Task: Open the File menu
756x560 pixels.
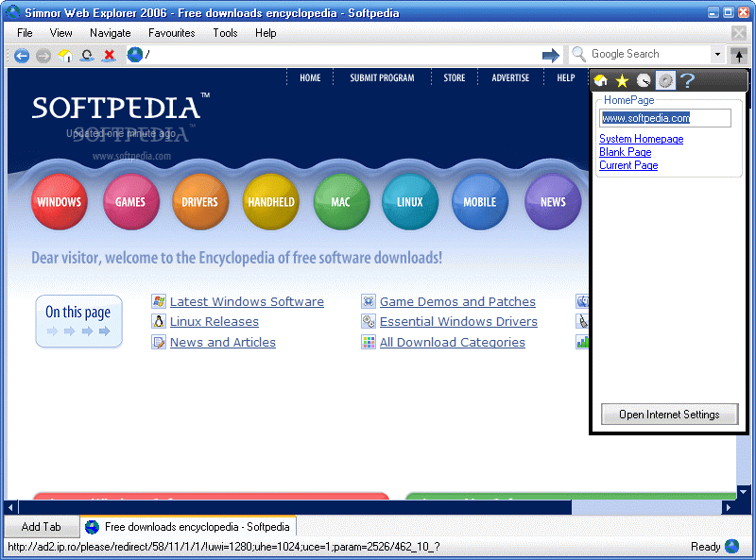Action: (x=25, y=33)
